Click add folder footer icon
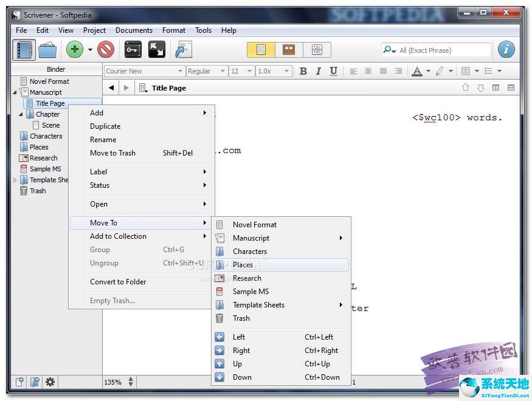This screenshot has width=532, height=401. coord(35,382)
